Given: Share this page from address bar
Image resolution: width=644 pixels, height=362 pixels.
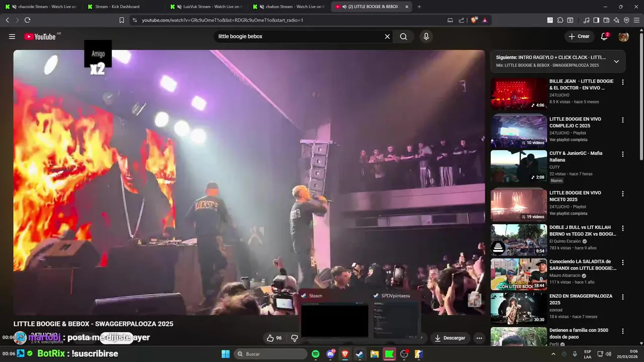Looking at the screenshot, I should click(461, 20).
